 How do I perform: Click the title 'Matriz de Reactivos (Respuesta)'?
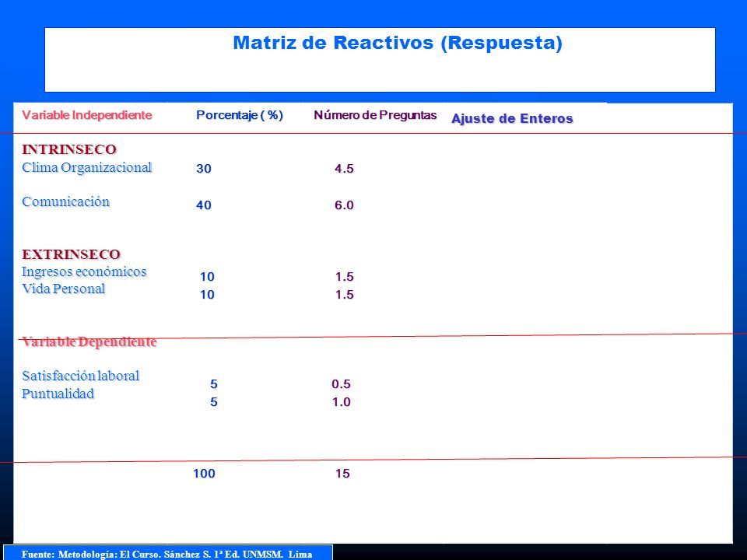[398, 44]
